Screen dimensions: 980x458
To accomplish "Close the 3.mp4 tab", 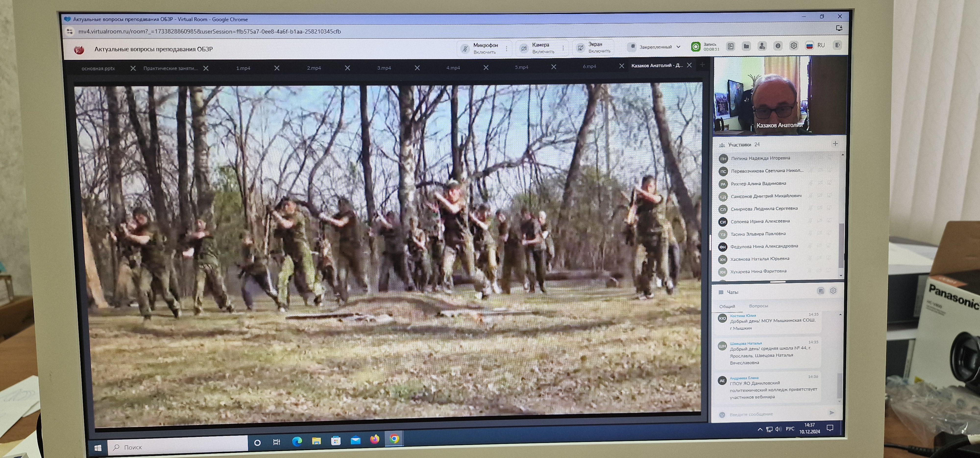I will pyautogui.click(x=417, y=67).
